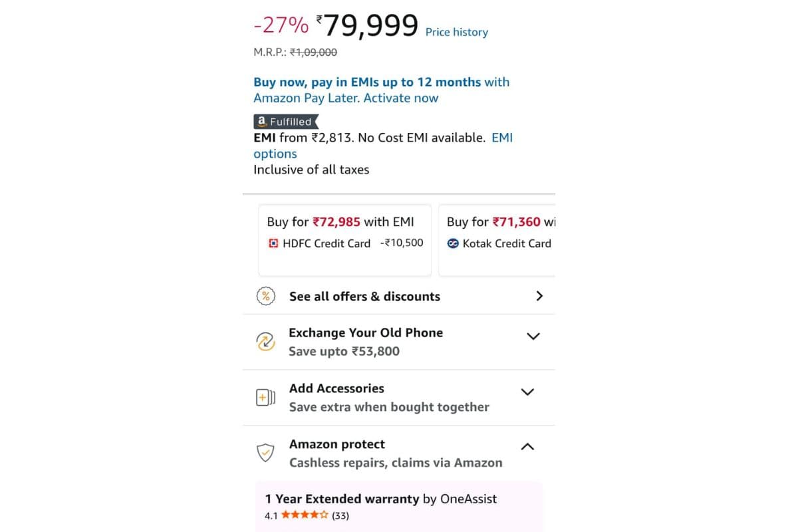Click the percentage offers icon
The height and width of the screenshot is (532, 798).
(x=266, y=295)
